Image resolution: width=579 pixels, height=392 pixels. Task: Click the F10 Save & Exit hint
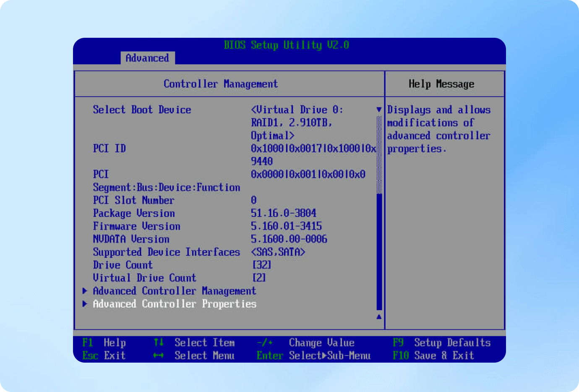point(433,356)
